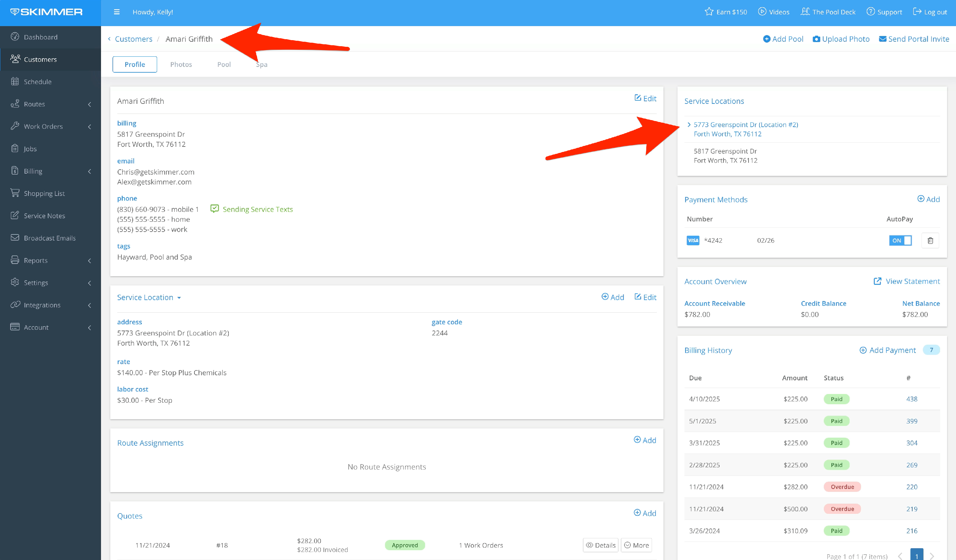This screenshot has width=956, height=560.
Task: Open View Statement external link
Action: point(907,281)
